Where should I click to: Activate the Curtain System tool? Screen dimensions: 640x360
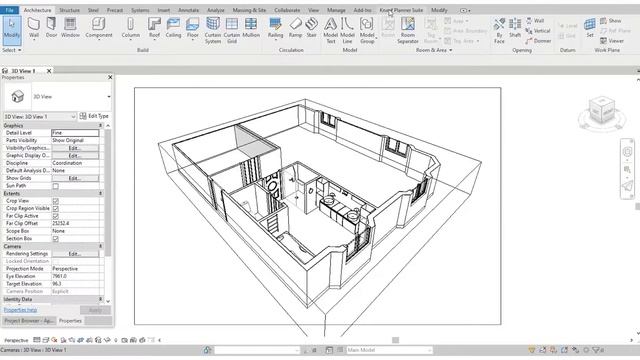[x=213, y=30]
